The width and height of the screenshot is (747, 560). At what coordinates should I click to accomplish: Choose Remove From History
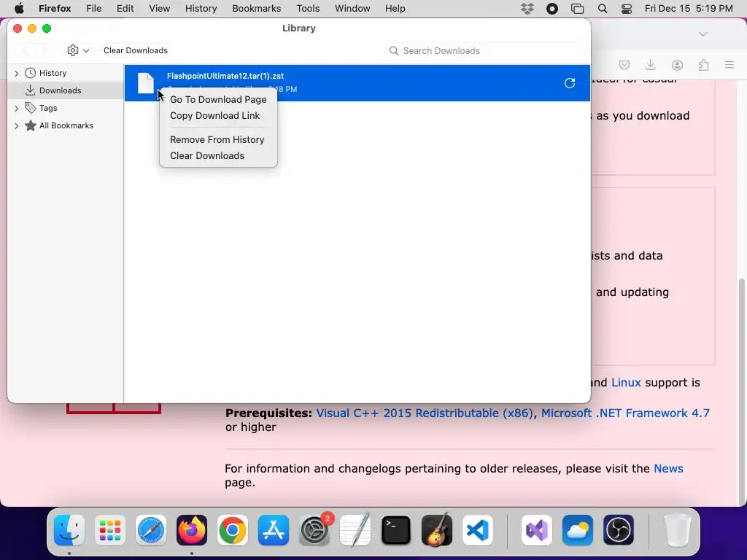pos(217,139)
